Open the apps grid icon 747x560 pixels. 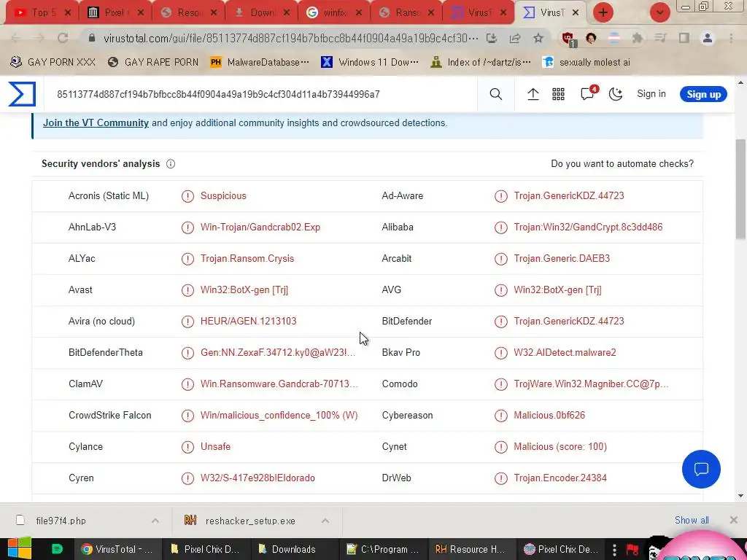coord(558,94)
